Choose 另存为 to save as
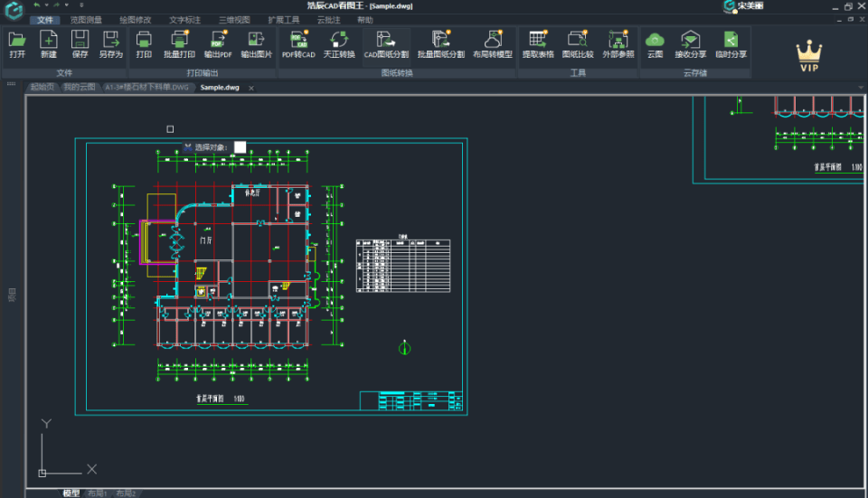 point(110,44)
